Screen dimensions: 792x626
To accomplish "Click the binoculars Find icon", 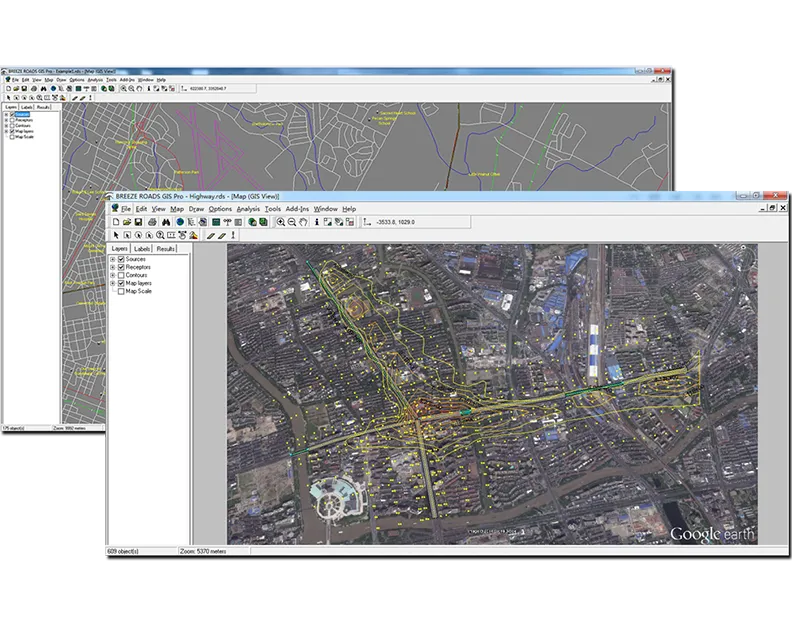I will [164, 222].
